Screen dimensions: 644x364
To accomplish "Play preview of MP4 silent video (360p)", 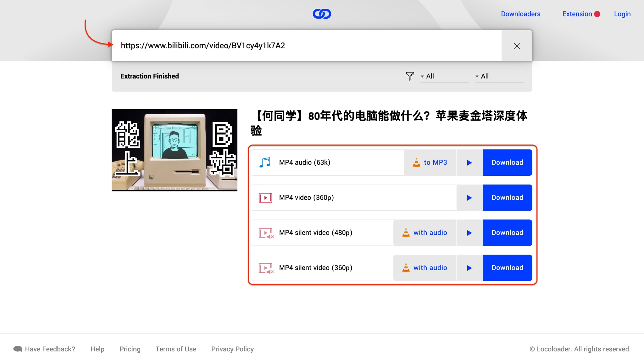I will pyautogui.click(x=469, y=268).
